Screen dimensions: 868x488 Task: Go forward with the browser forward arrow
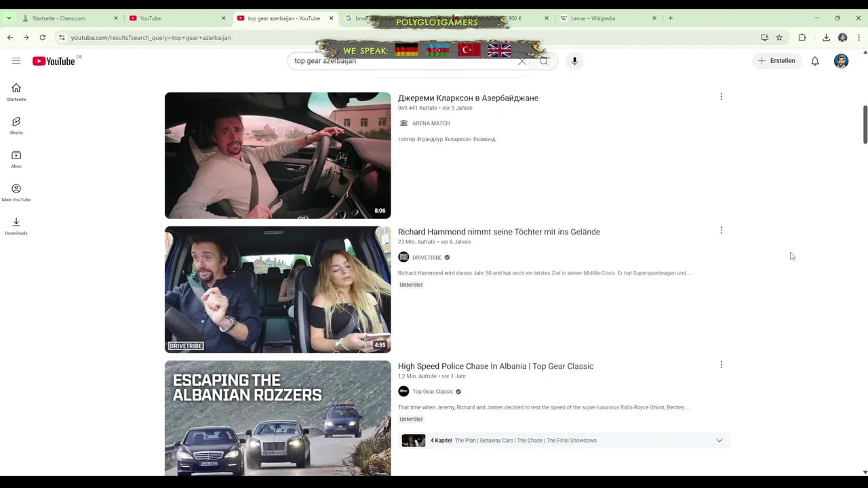(x=26, y=37)
